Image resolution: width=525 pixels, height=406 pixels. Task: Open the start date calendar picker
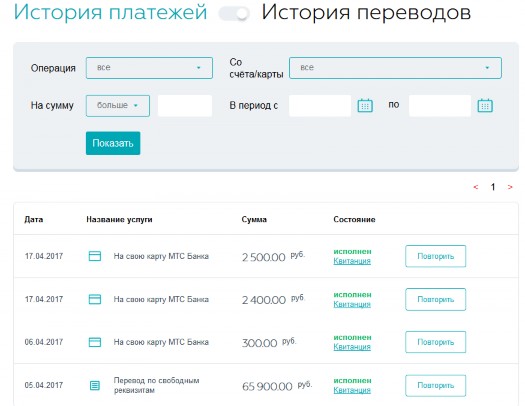tap(365, 106)
